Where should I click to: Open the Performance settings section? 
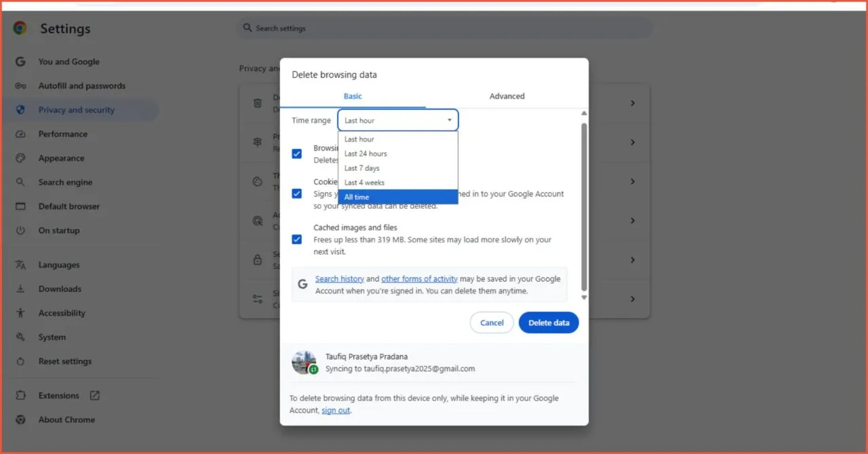(62, 133)
